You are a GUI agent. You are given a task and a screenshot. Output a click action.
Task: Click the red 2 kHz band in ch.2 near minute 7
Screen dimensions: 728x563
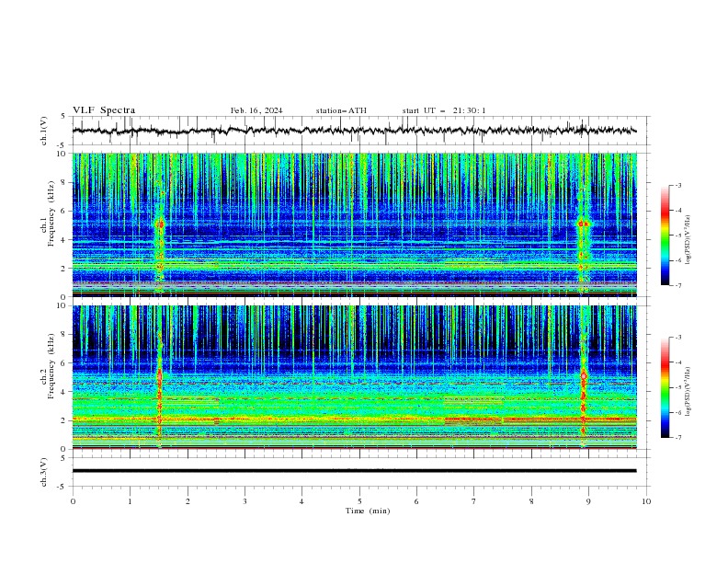(473, 419)
